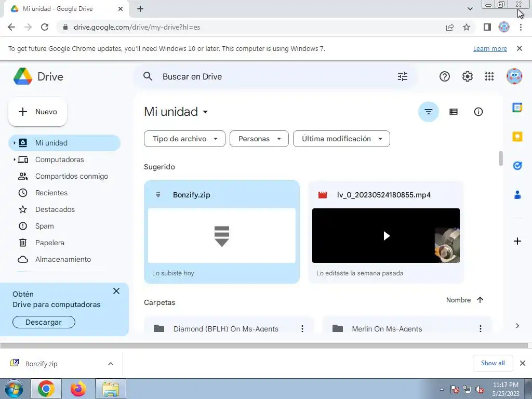Switch to list layout view
This screenshot has height=399, width=532.
pos(453,112)
